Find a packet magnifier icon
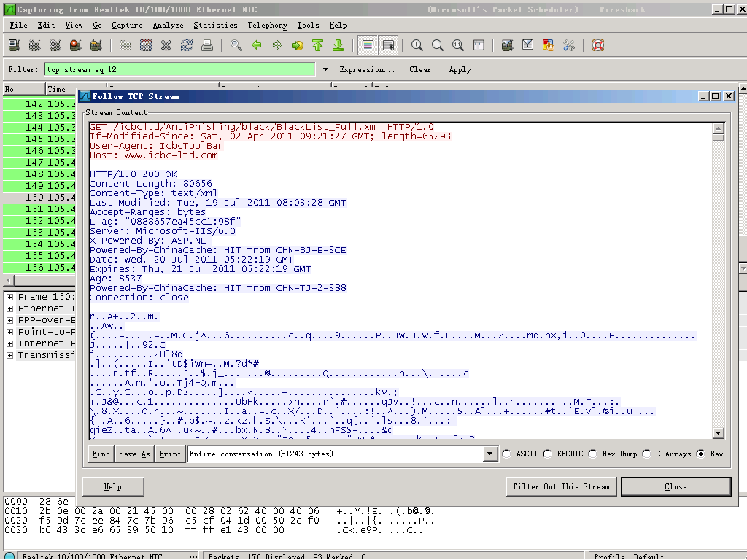This screenshot has height=560, width=747. [236, 45]
